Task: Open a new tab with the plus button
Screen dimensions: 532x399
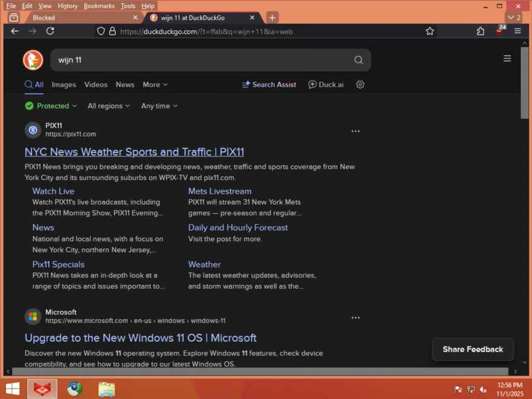Action: pos(272,18)
